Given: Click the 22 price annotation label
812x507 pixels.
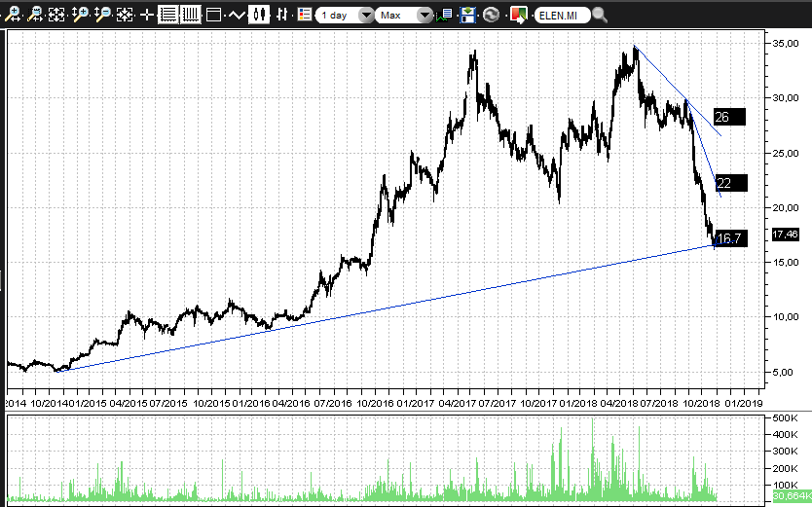Looking at the screenshot, I should (730, 183).
